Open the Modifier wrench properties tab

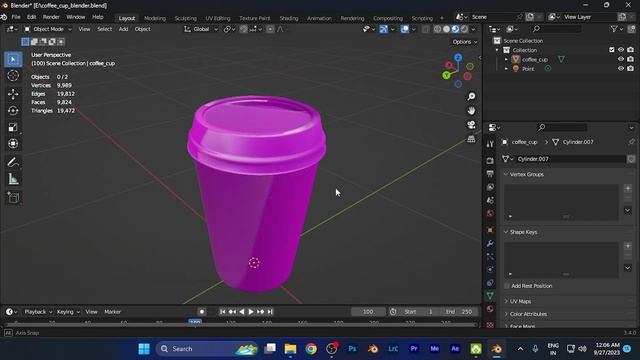(x=490, y=243)
